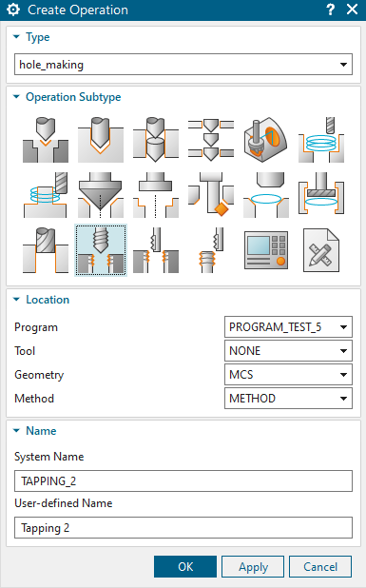366x588 pixels.
Task: Select the Spot Drilling operation subtype icon
Action: tap(46, 140)
